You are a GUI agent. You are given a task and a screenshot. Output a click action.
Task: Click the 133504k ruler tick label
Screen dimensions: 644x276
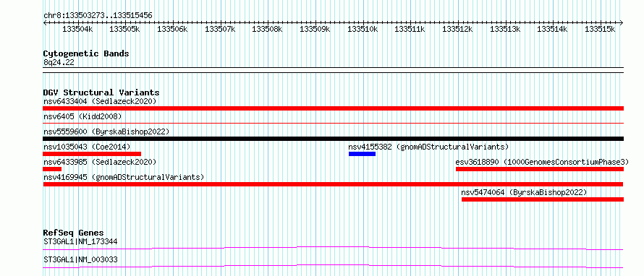(x=77, y=29)
